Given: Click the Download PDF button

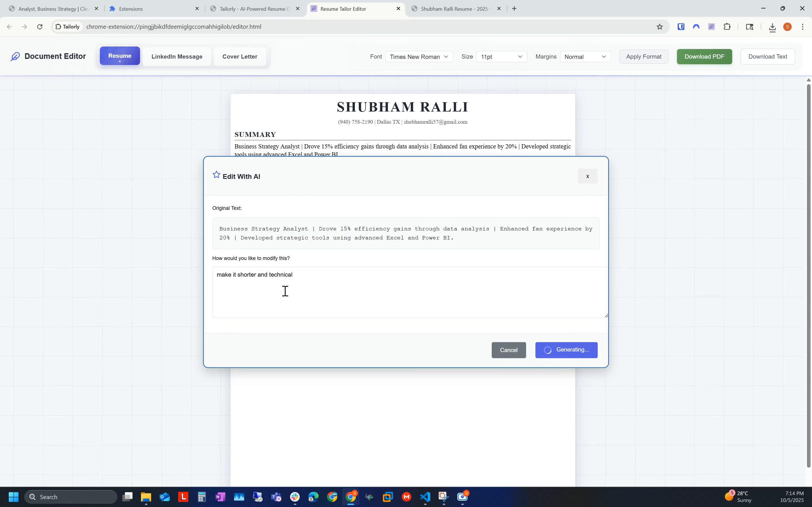Looking at the screenshot, I should tap(704, 56).
